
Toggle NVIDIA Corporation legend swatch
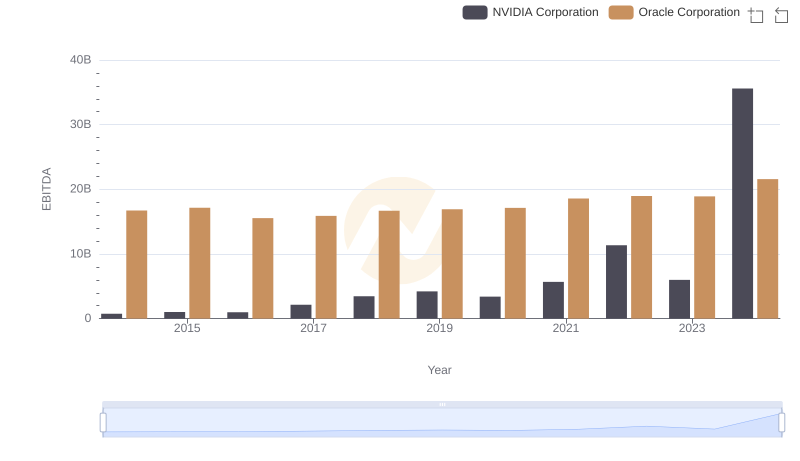tap(474, 12)
